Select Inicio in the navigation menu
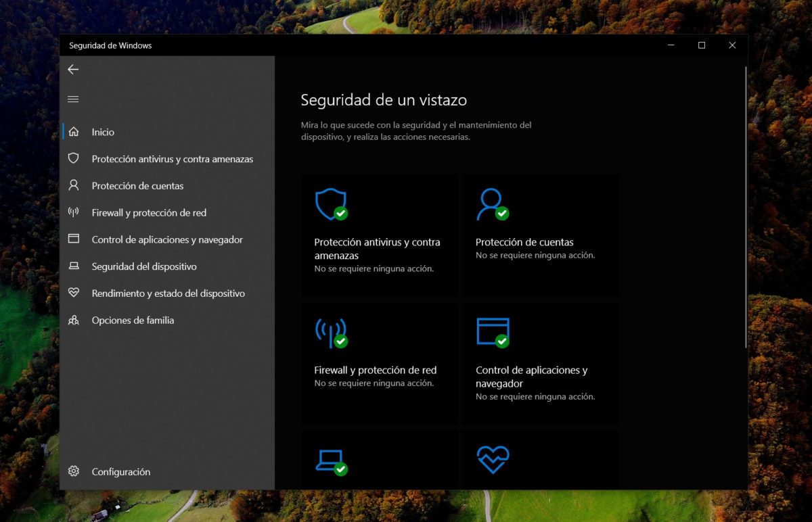812x522 pixels. click(x=103, y=132)
